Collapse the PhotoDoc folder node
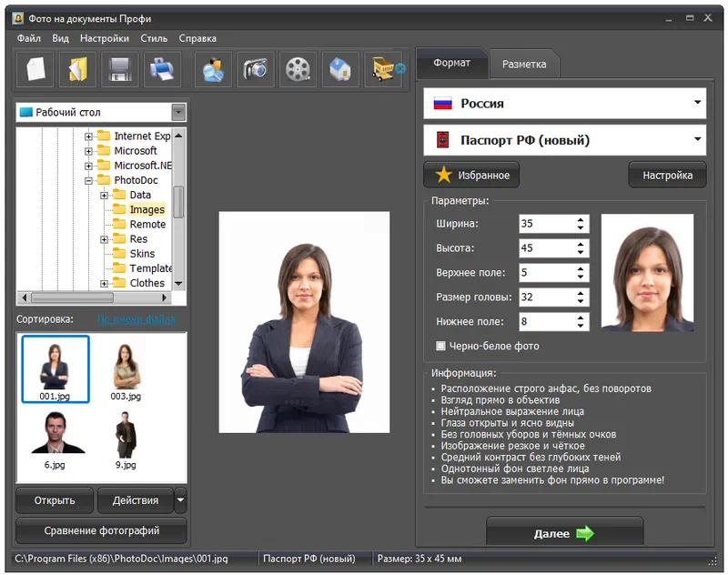Viewport: 728px width, 575px height. [x=88, y=180]
